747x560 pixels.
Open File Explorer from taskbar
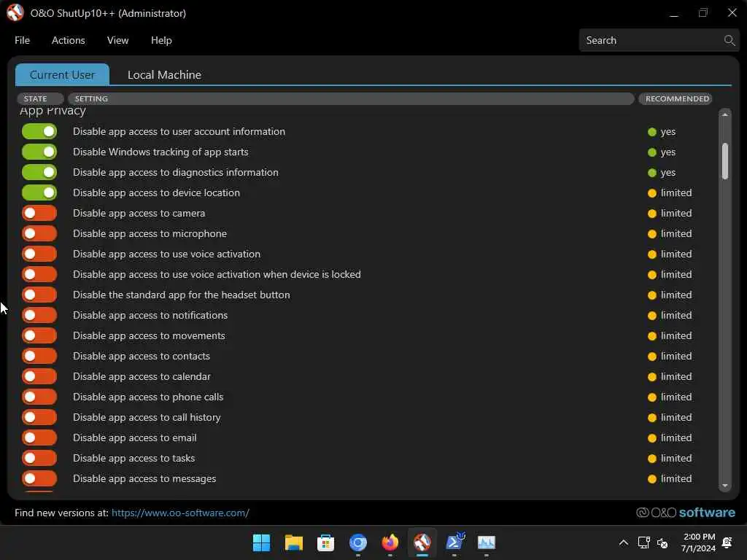pyautogui.click(x=294, y=542)
